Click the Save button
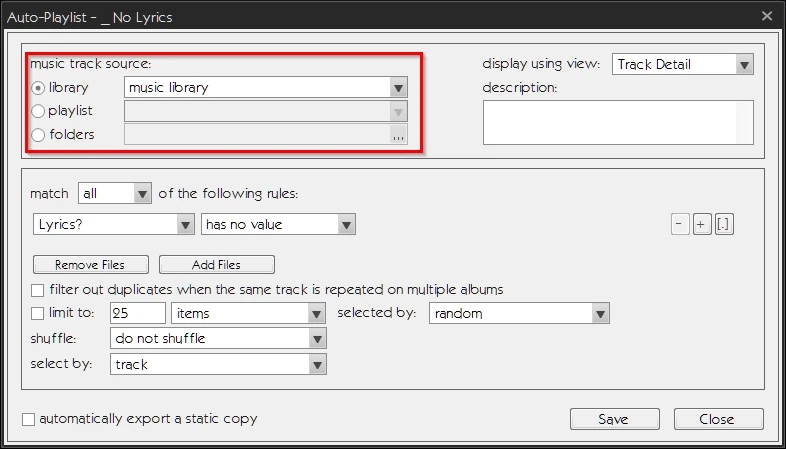The height and width of the screenshot is (449, 786). coord(614,419)
